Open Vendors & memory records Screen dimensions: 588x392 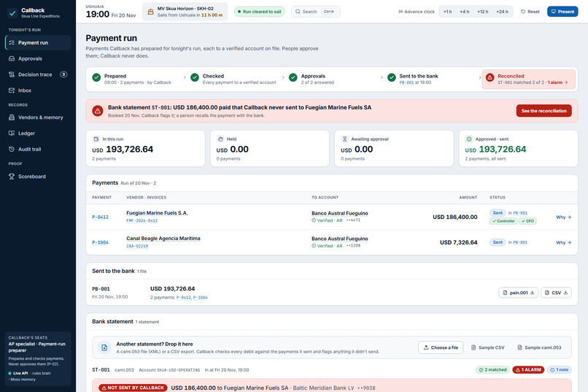[38, 118]
